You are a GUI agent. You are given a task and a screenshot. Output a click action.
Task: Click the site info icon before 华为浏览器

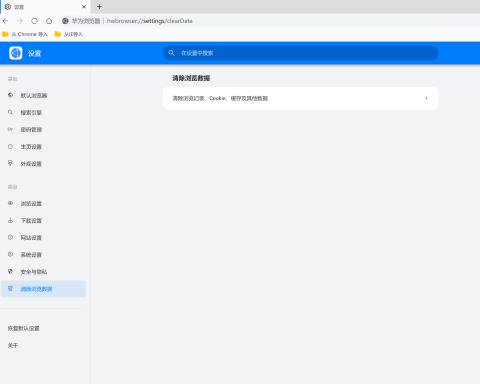click(x=65, y=21)
